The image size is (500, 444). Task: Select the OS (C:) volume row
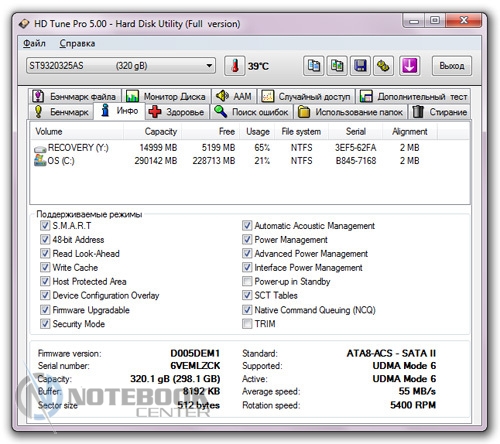[250, 161]
